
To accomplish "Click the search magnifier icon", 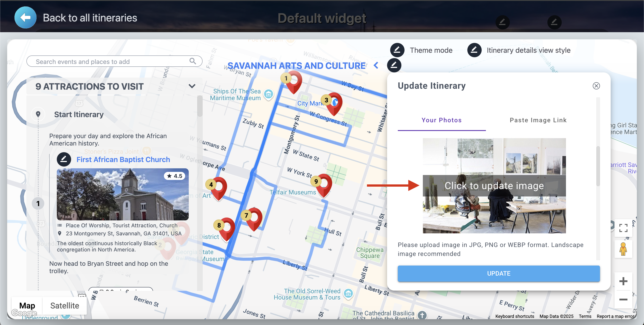I will tap(193, 61).
